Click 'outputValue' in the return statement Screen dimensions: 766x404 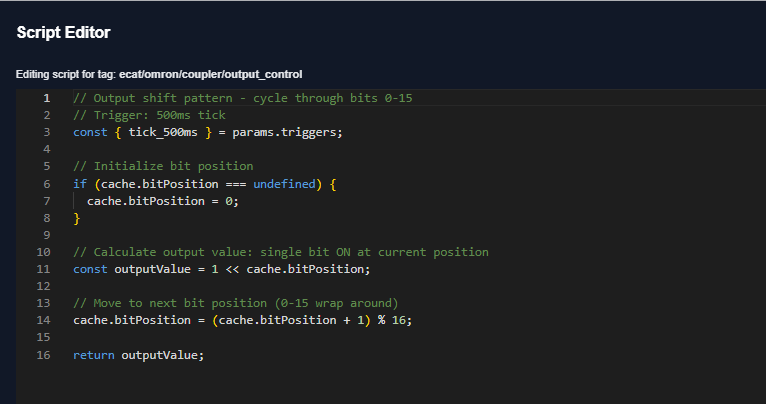(162, 354)
